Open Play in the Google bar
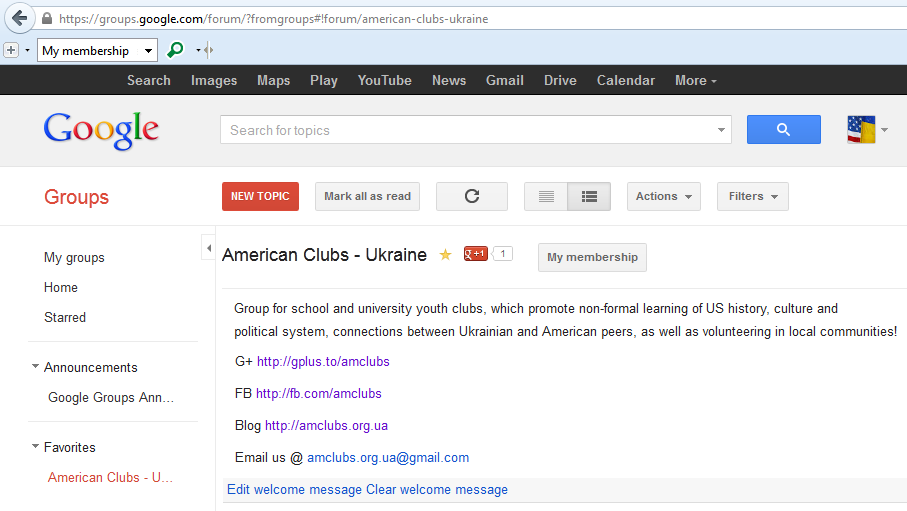907x511 pixels. click(x=324, y=80)
